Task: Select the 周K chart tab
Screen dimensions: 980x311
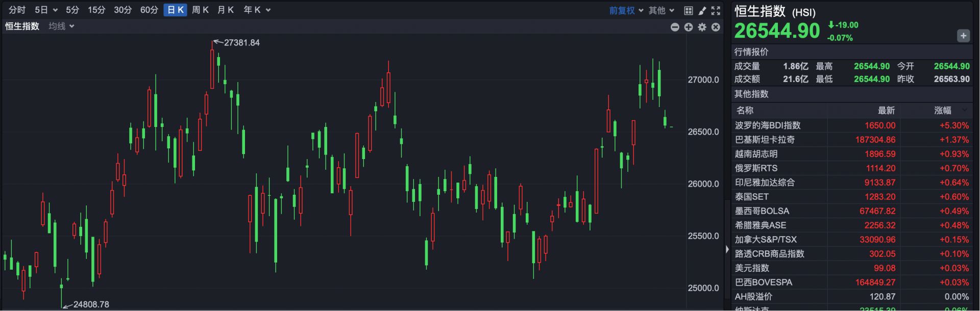Action: click(200, 10)
